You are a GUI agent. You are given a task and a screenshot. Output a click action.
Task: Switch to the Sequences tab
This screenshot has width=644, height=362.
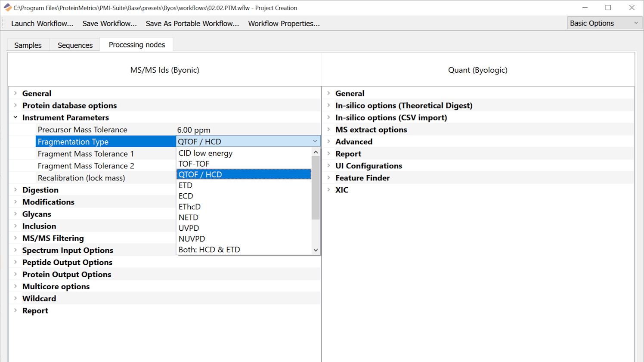click(x=75, y=45)
